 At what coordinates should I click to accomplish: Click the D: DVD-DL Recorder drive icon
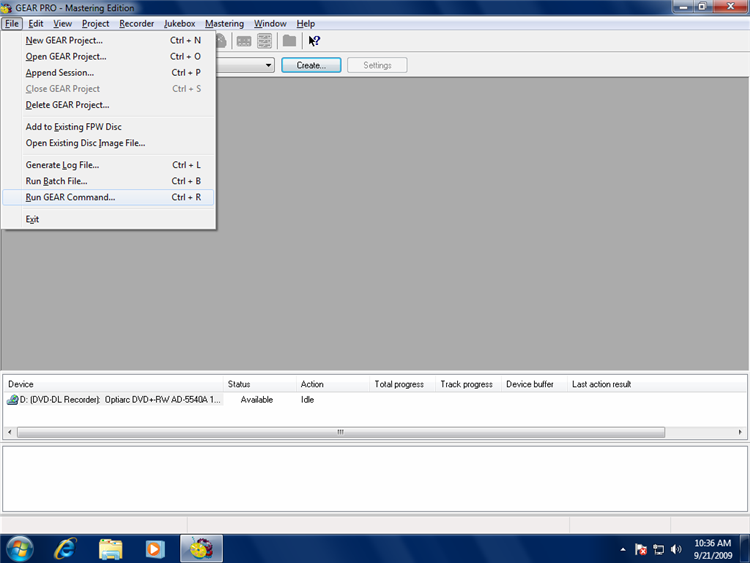point(12,400)
